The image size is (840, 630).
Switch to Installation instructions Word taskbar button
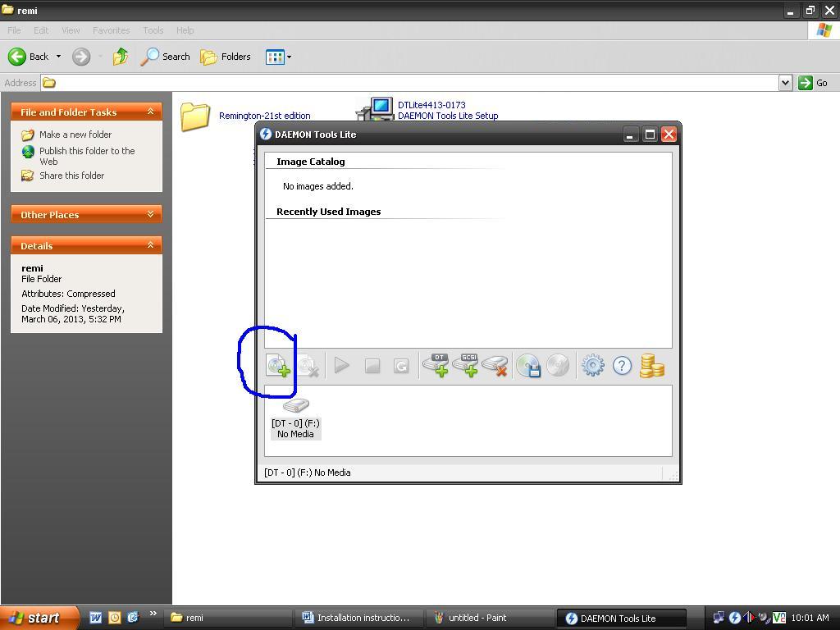point(359,618)
